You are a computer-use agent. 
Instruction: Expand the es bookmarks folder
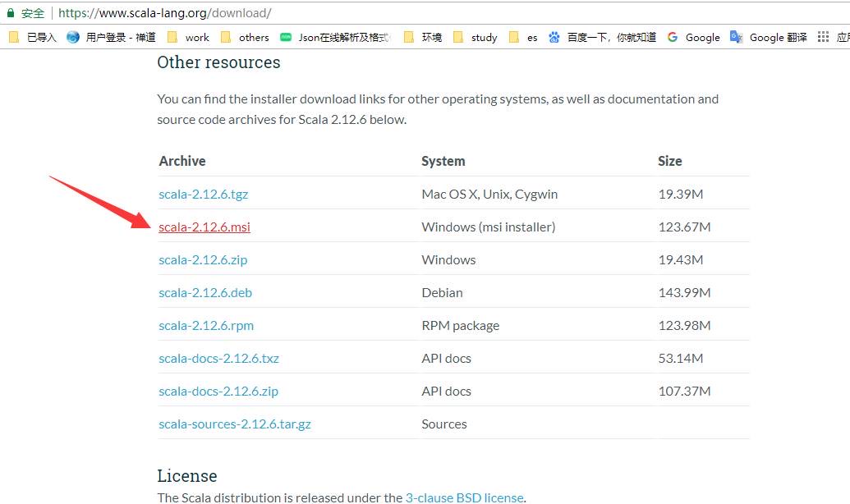point(524,37)
